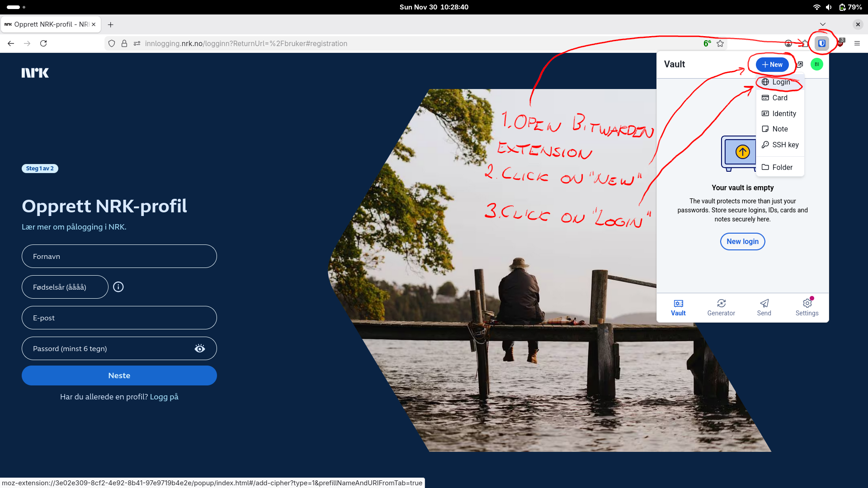Open the Firefox hamburger application menu

coord(857,43)
